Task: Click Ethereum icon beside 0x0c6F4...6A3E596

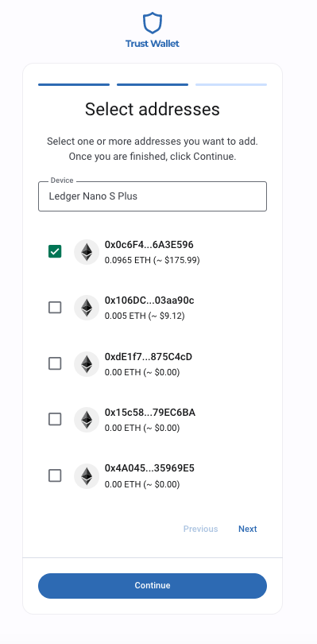Action: tap(87, 252)
